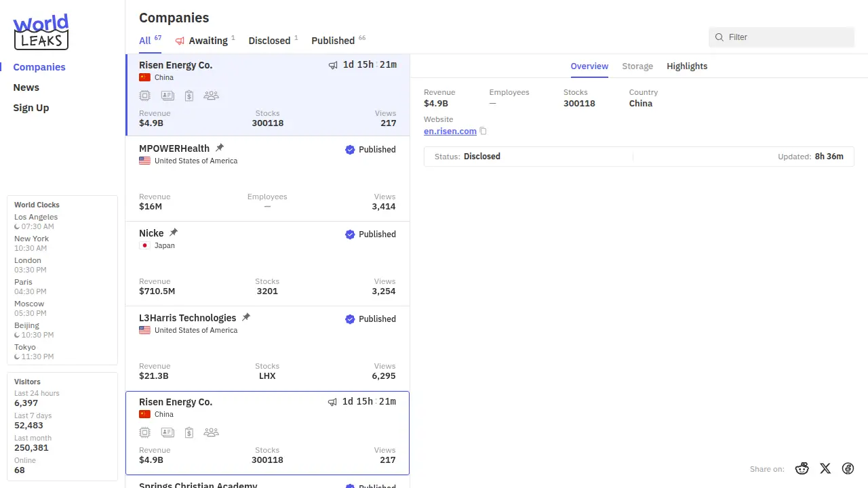Viewport: 868px width, 488px height.
Task: Click the people group icon in top Risen card
Action: pyautogui.click(x=212, y=96)
